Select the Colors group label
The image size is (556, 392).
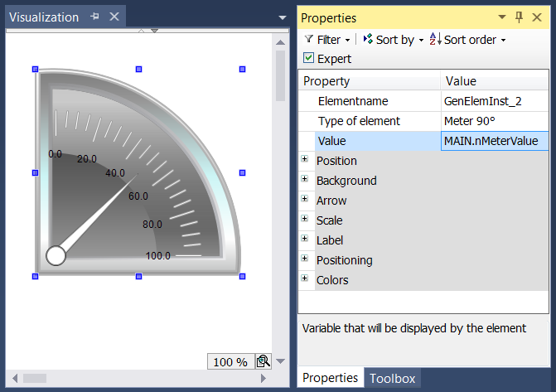point(332,280)
